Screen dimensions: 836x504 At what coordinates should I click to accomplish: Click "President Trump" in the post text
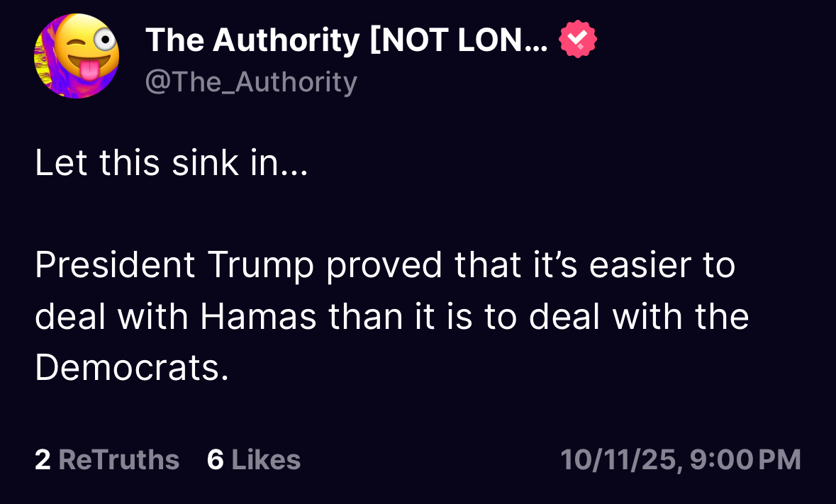174,265
